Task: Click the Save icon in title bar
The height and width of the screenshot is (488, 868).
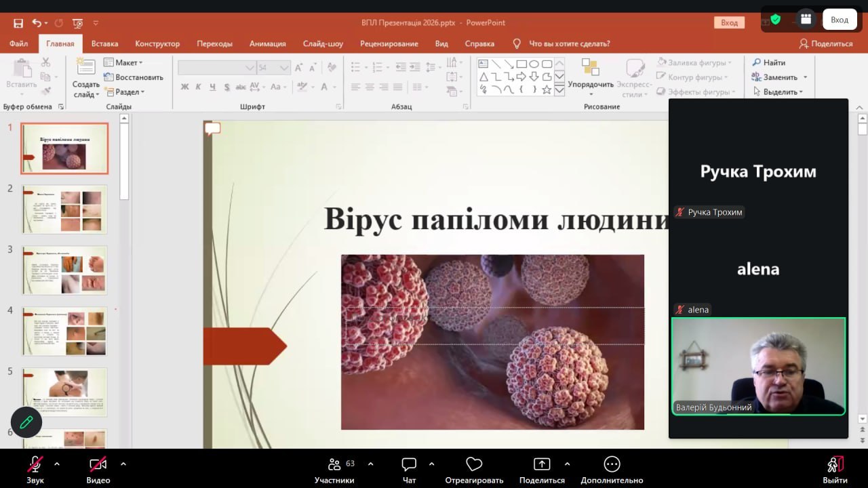Action: pyautogui.click(x=18, y=23)
